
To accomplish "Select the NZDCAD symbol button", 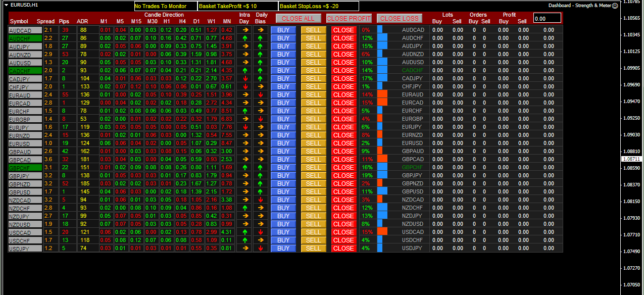I will 25,200.
